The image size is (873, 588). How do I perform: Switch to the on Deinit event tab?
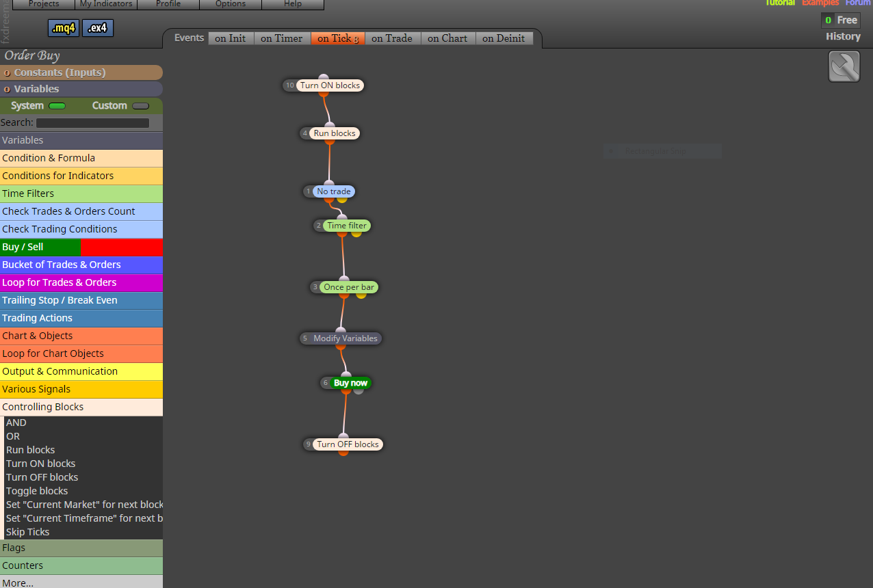point(504,38)
